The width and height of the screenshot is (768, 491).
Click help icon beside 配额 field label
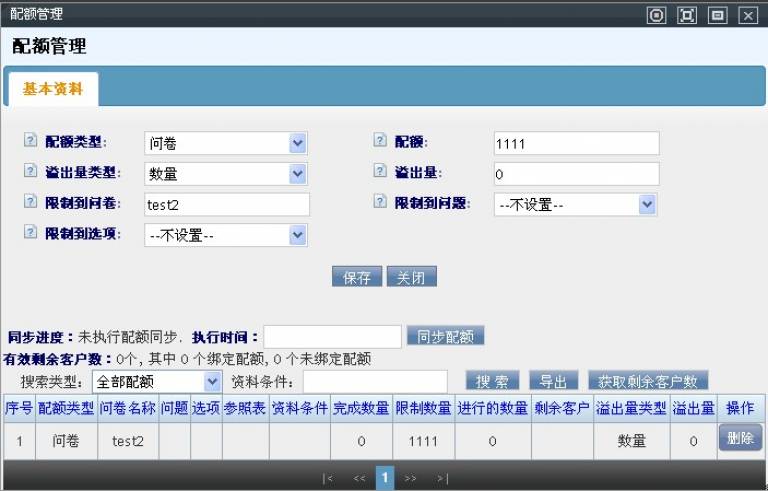click(x=380, y=142)
